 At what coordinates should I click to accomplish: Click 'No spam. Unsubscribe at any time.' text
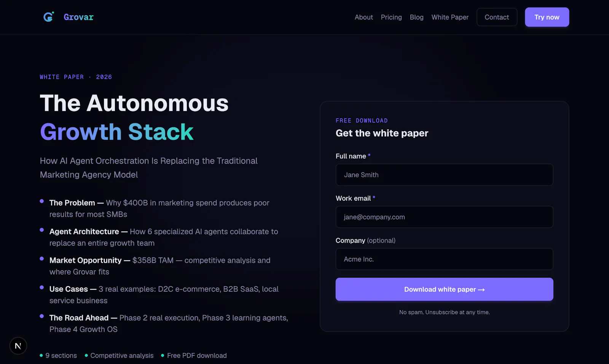(444, 312)
